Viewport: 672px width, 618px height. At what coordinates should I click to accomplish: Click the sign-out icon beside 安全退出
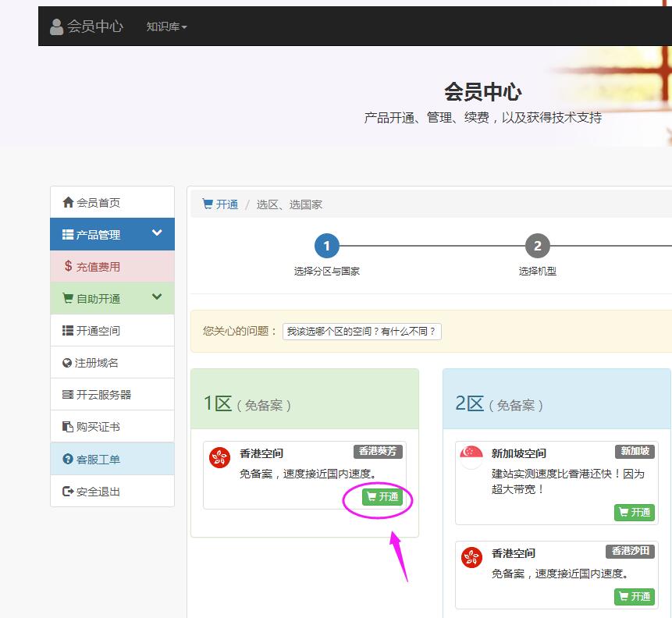click(68, 491)
